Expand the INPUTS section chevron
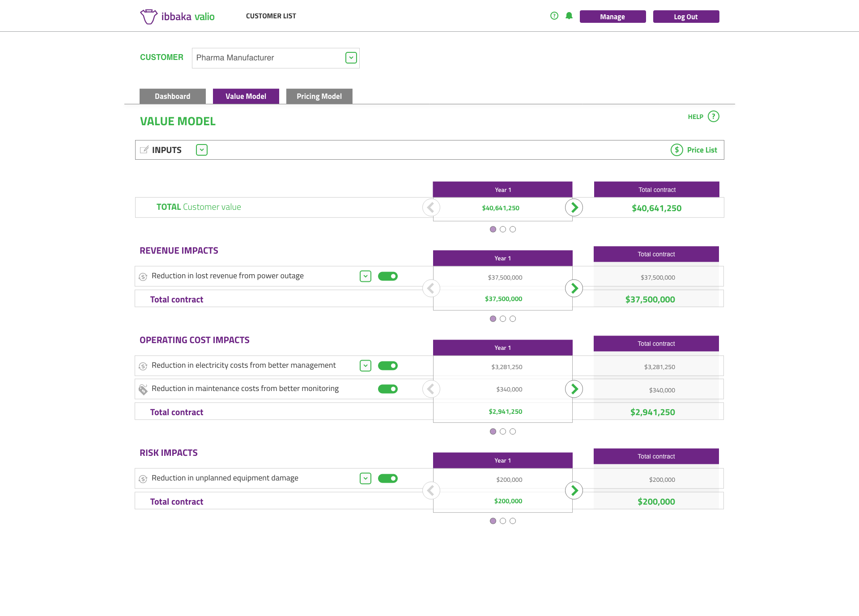 202,150
